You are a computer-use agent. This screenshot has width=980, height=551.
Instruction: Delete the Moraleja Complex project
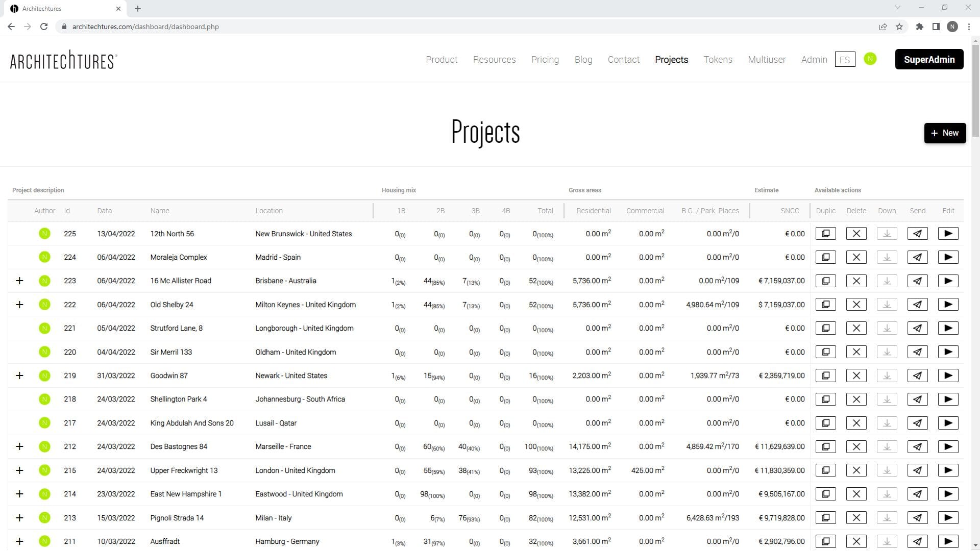[856, 257]
